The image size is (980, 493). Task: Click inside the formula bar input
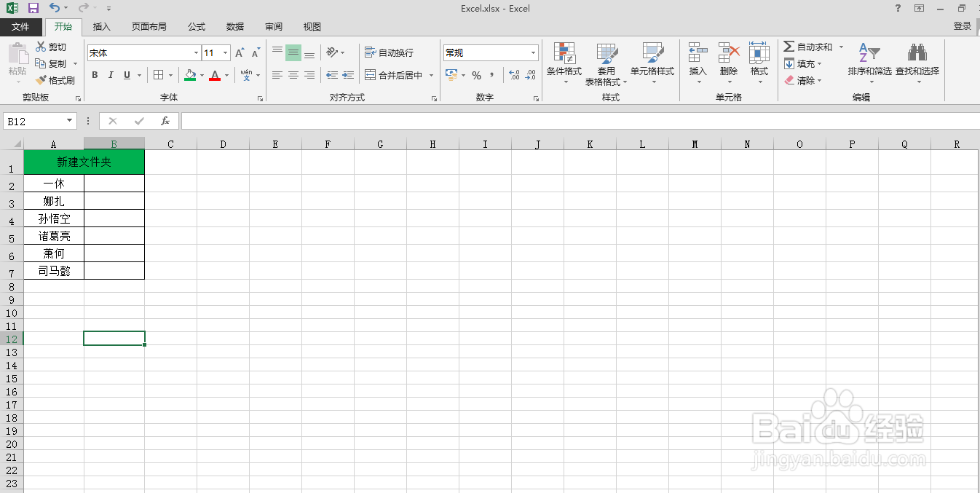580,121
